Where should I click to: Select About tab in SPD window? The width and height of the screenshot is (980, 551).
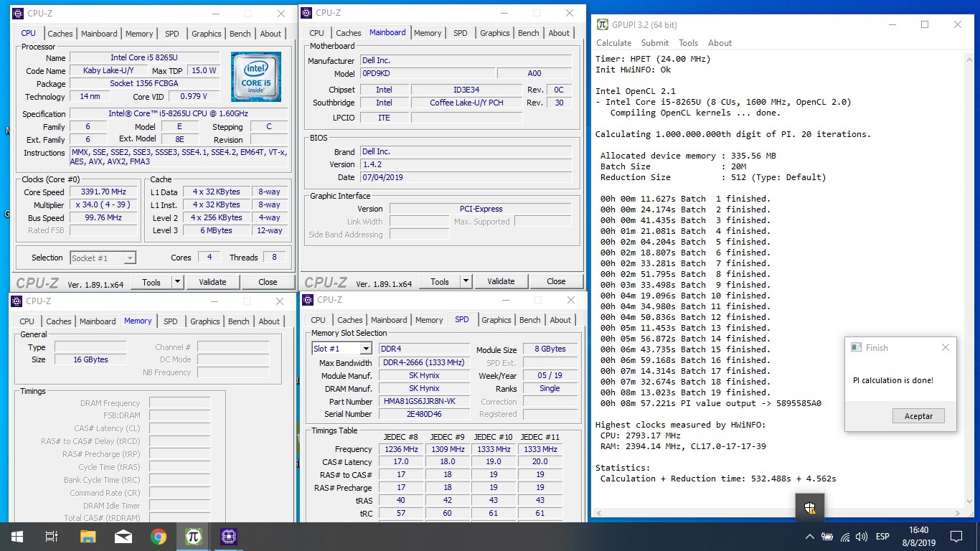point(560,320)
